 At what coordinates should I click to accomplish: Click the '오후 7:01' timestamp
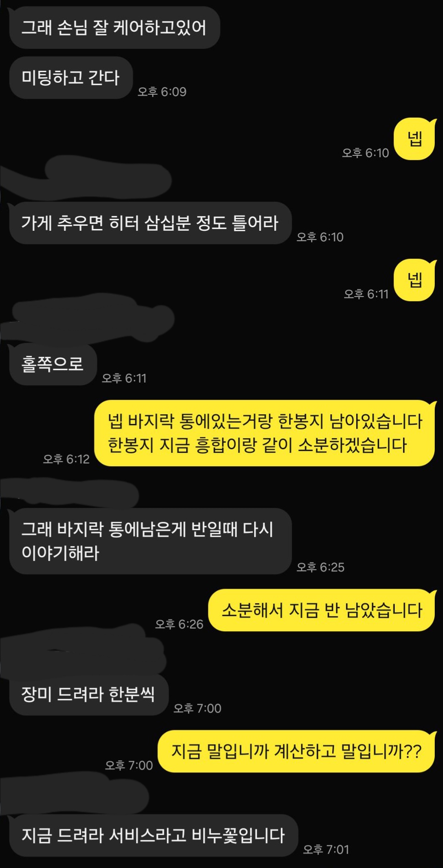[326, 849]
